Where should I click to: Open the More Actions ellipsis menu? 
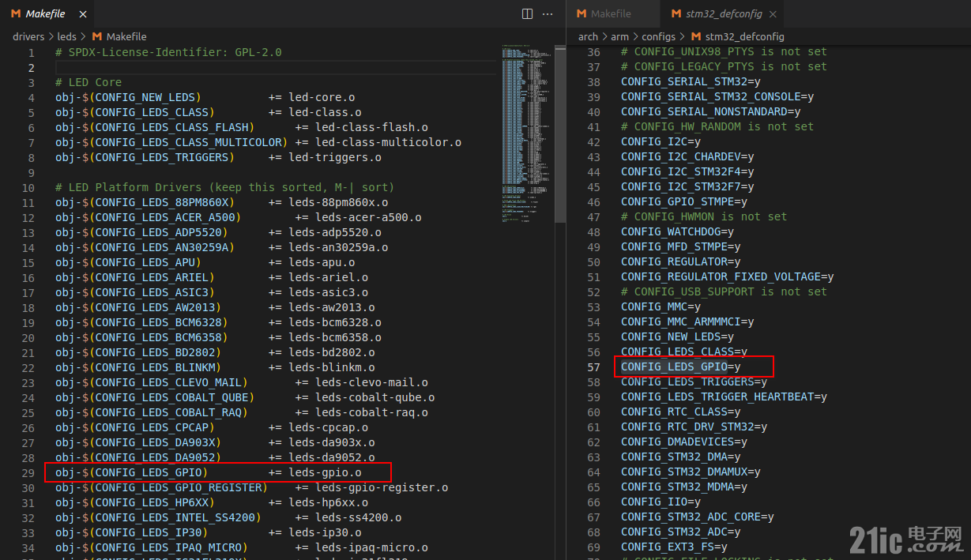548,13
